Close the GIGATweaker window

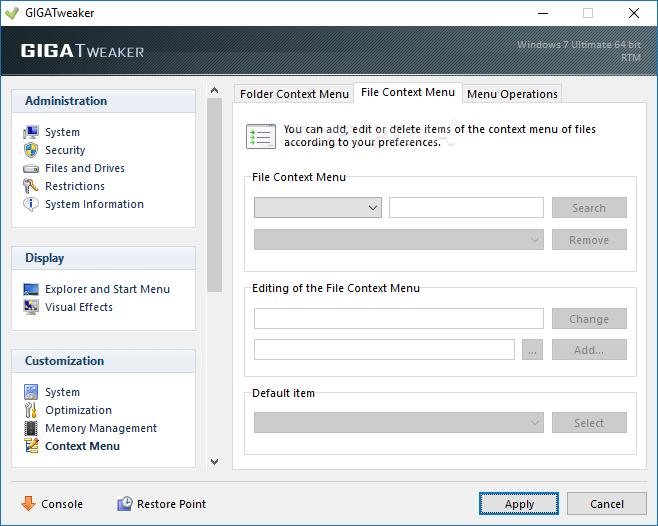click(634, 13)
